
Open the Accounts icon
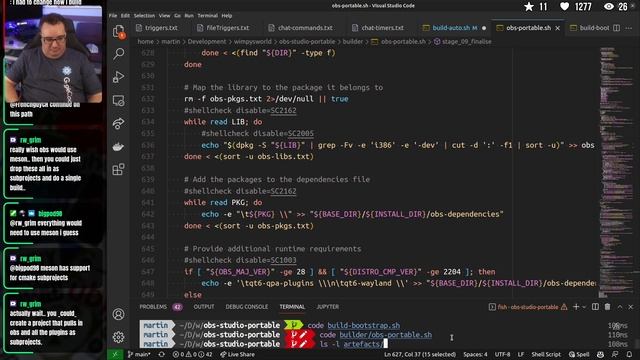coord(118,314)
